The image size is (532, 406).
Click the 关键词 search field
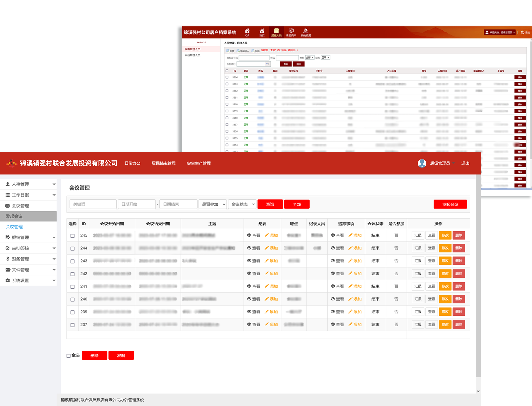click(x=93, y=204)
